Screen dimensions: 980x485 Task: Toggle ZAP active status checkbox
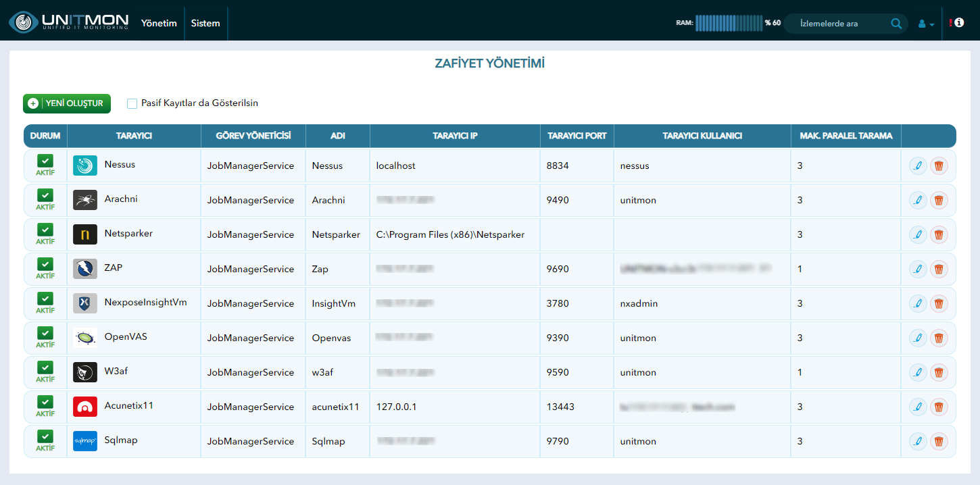[x=45, y=264]
